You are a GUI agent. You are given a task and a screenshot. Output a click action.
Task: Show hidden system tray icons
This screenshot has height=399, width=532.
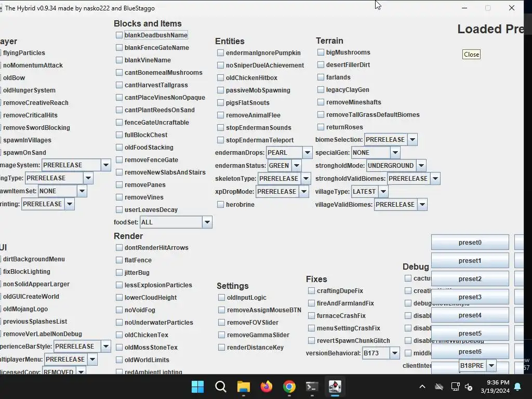pyautogui.click(x=422, y=387)
